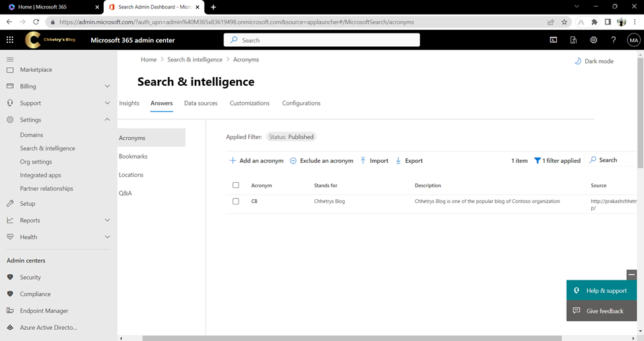Click the Export button
The width and height of the screenshot is (644, 341).
pos(409,160)
